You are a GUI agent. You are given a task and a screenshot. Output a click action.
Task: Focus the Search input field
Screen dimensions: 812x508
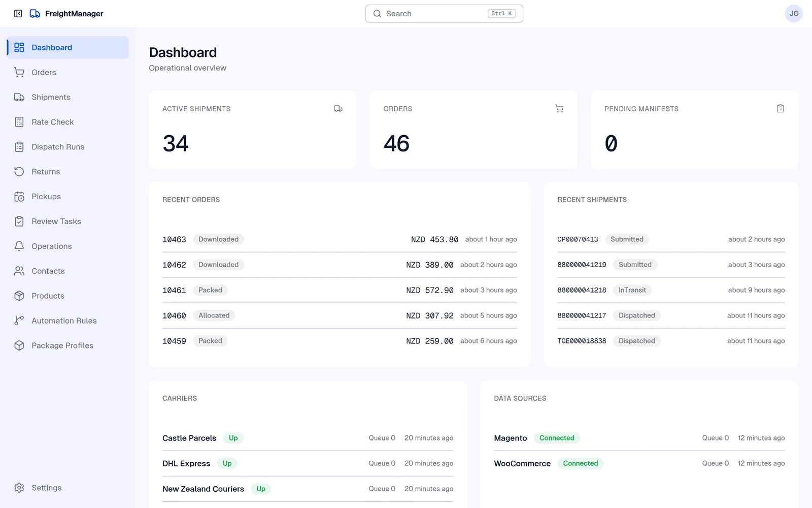[x=444, y=14]
